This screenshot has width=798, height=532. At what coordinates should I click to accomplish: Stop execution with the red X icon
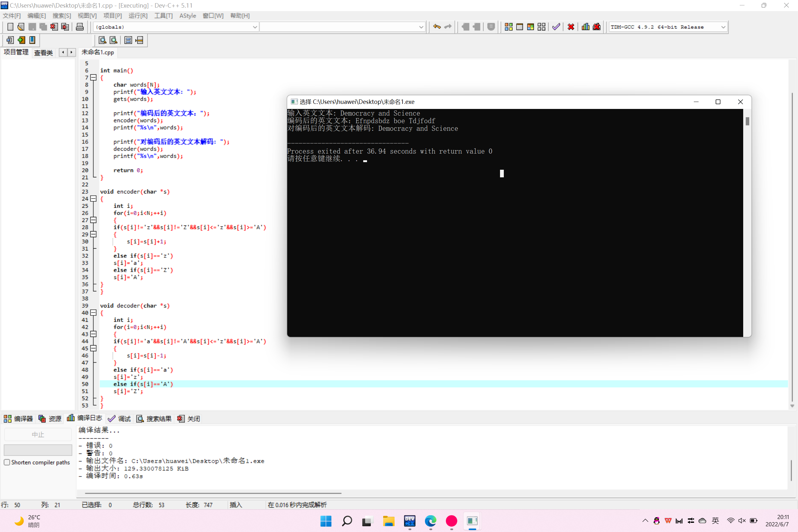571,27
